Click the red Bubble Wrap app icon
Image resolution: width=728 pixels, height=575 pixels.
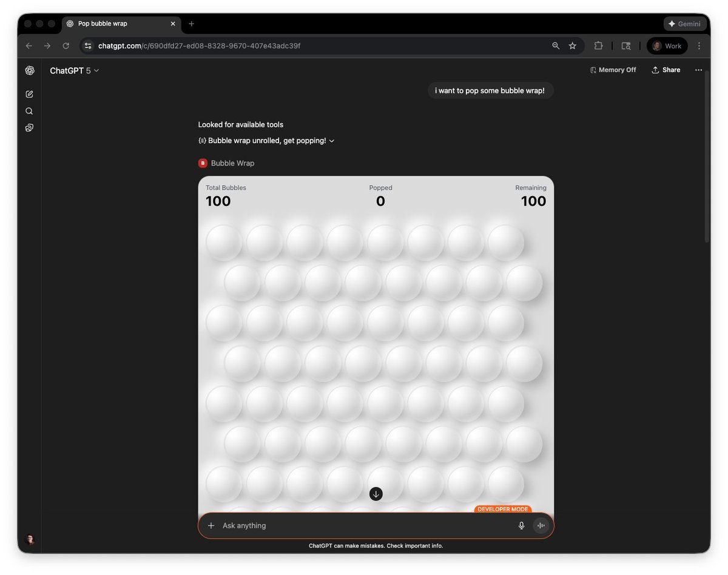tap(203, 163)
